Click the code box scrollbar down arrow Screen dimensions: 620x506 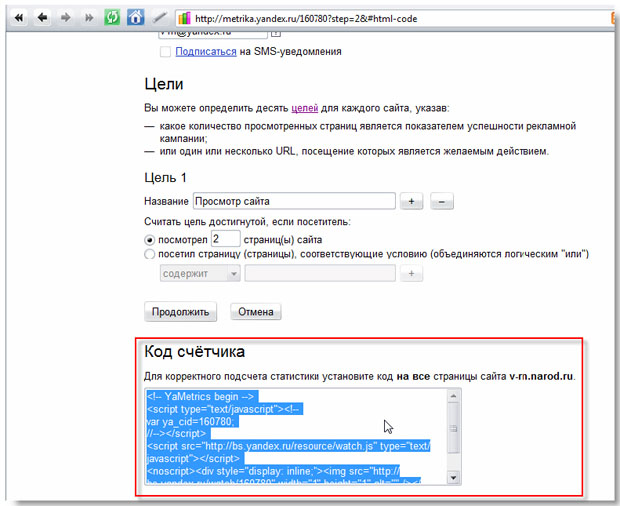[453, 475]
